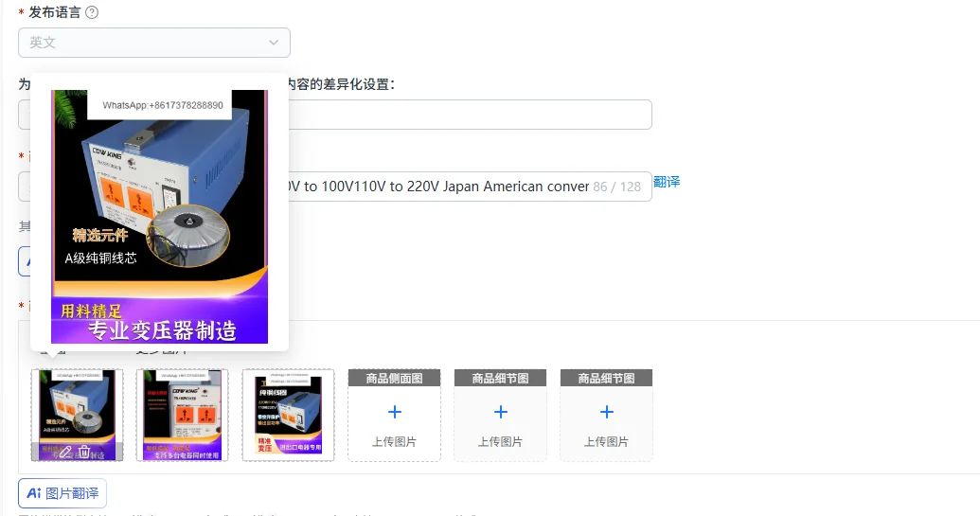
Task: Click the help icon beside 发布语言
Action: tap(92, 12)
